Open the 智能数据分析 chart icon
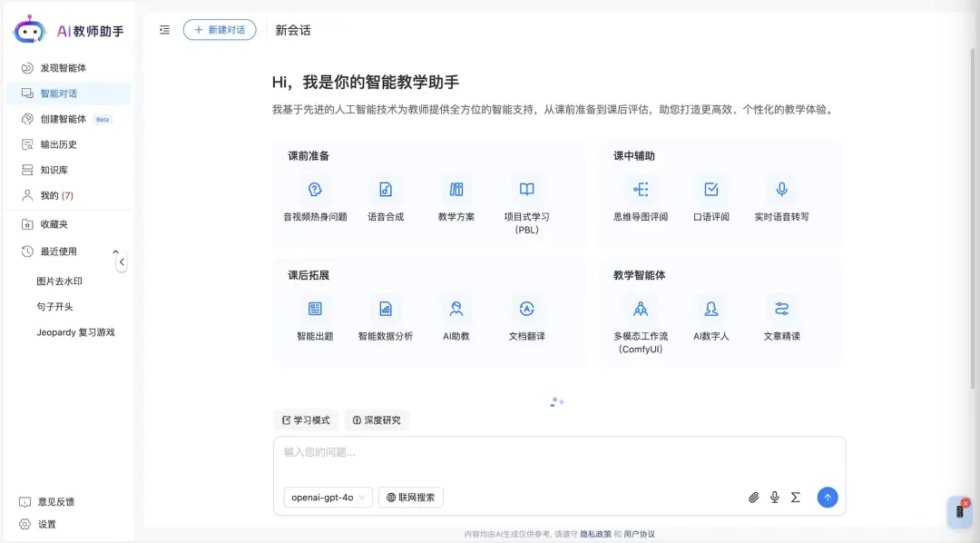Viewport: 980px width, 543px height. 386,309
